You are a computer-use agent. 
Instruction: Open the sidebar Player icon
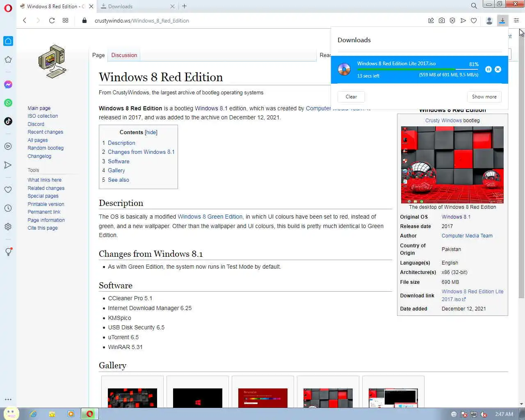pyautogui.click(x=8, y=146)
